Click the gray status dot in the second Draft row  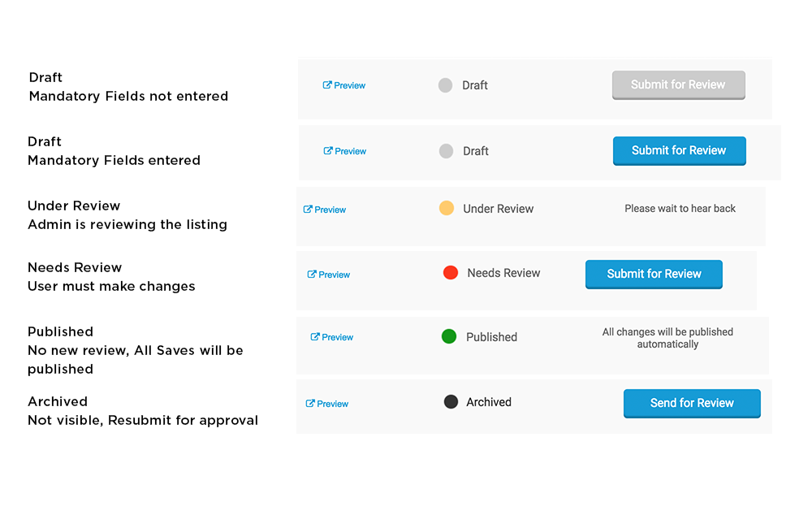[446, 151]
